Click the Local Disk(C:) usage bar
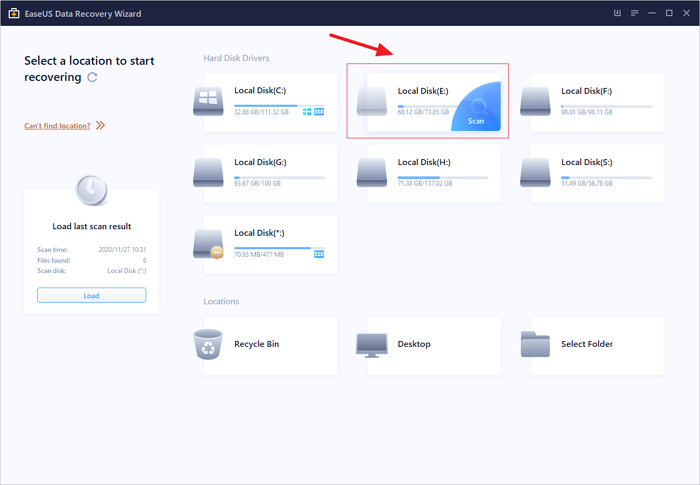This screenshot has height=485, width=700. coord(279,105)
